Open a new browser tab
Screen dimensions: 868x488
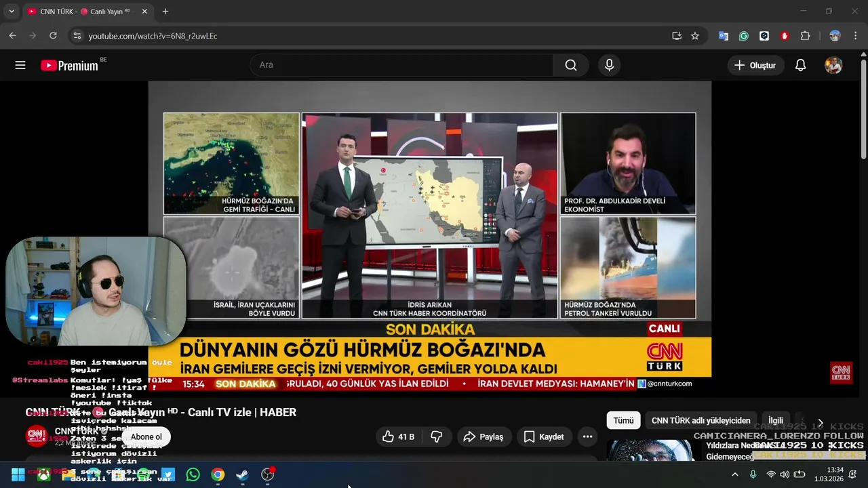(165, 12)
